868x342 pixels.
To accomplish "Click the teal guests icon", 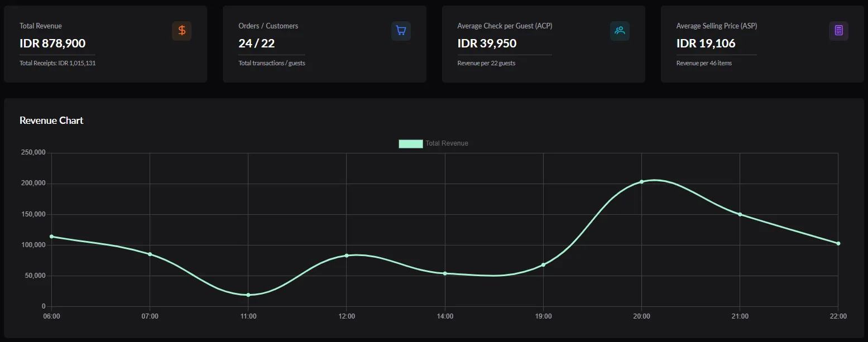I will tap(620, 31).
